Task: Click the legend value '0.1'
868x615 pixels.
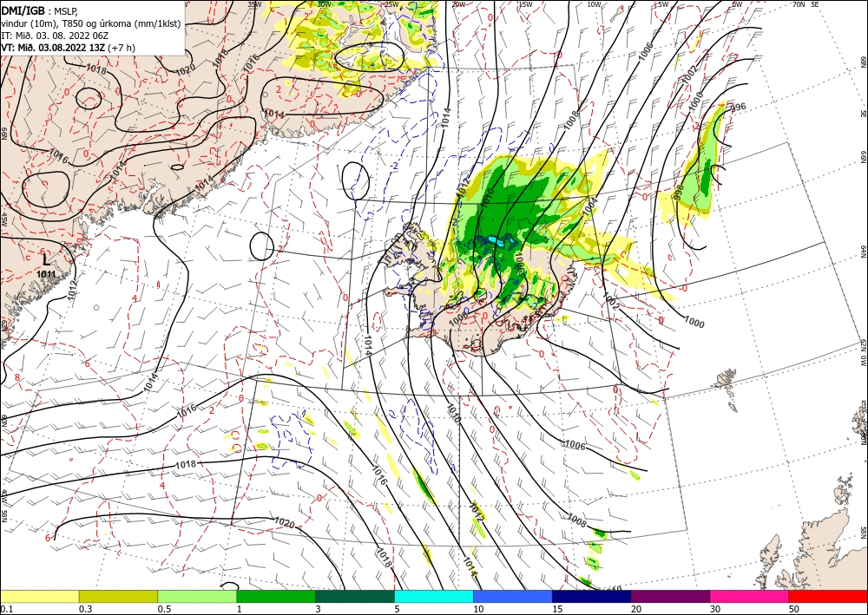Action: coord(5,609)
